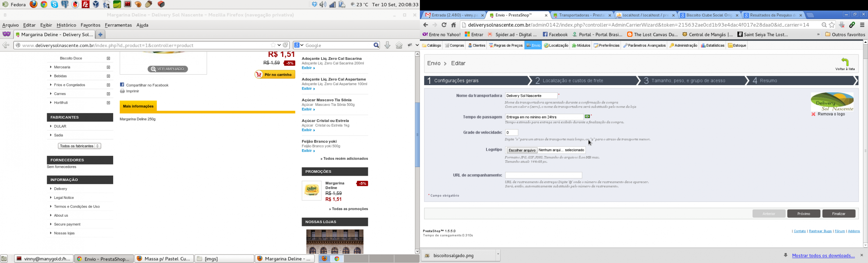Viewport: 868px width, 263px height.
Task: Open the Facebook bookmark in Chrome
Action: [x=555, y=34]
